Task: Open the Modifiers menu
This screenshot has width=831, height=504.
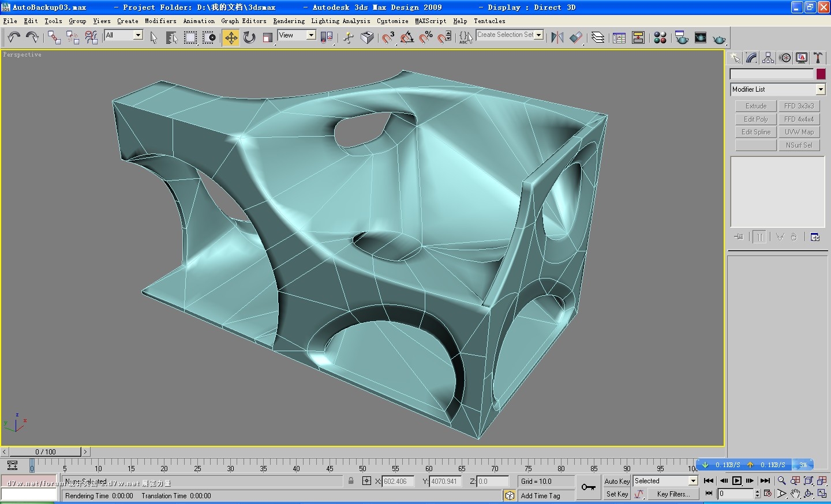Action: (x=160, y=21)
